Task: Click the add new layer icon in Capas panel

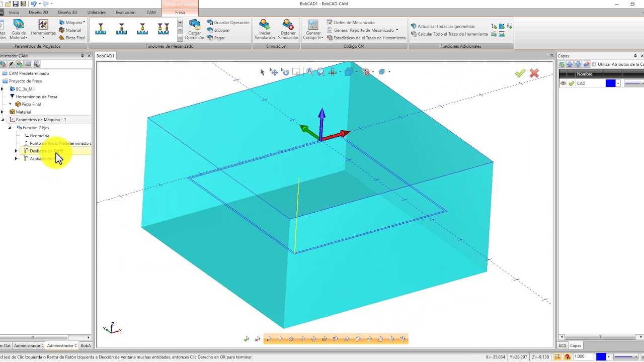Action: (x=562, y=64)
